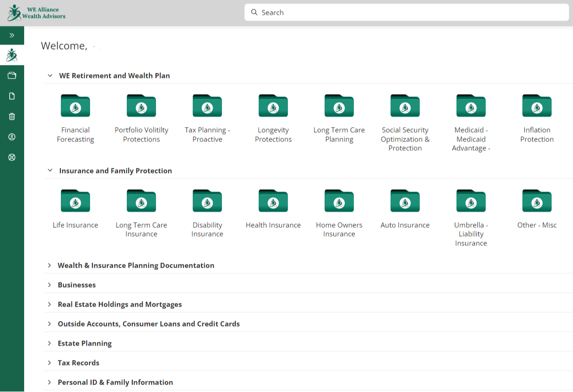Open the Health Insurance folder

[273, 201]
